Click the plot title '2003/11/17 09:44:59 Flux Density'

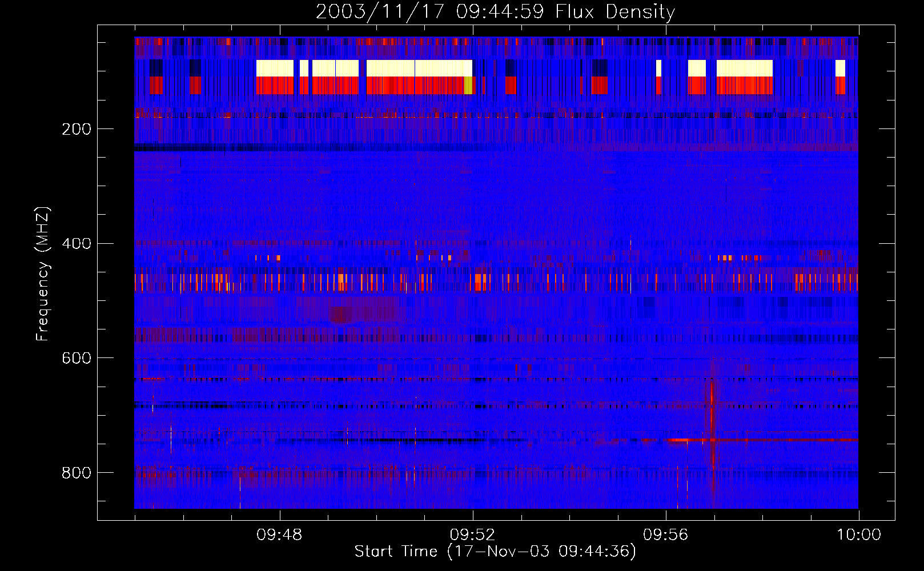coord(495,11)
